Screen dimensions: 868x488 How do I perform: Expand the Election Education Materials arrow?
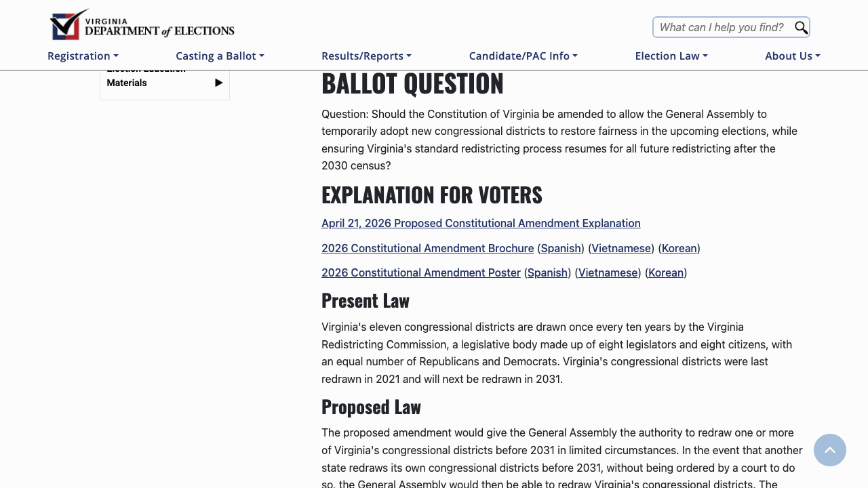[218, 82]
